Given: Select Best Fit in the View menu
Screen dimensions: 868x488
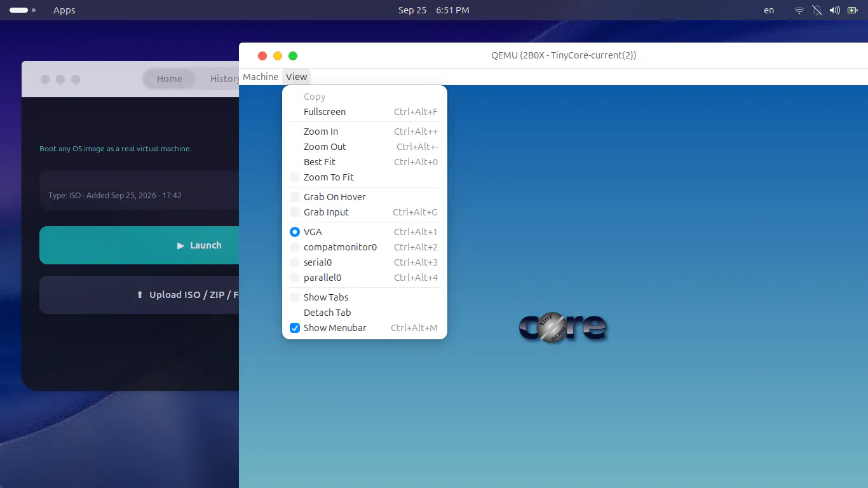Looking at the screenshot, I should 365,162.
